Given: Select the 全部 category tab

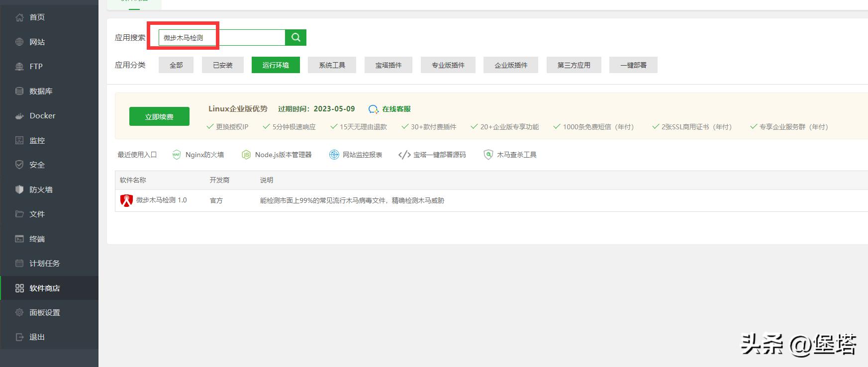Looking at the screenshot, I should 176,65.
